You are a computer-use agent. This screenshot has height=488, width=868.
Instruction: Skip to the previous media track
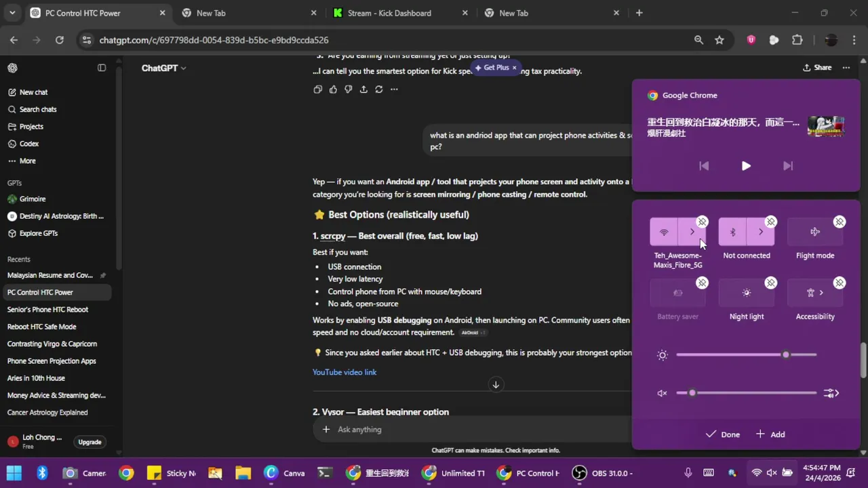[x=704, y=165]
